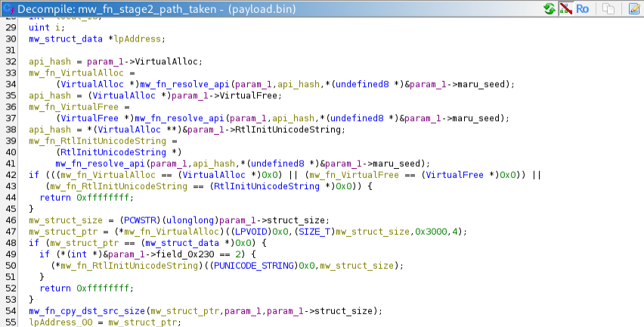This screenshot has width=644, height=327.
Task: Select mw_struct_data type on line 30
Action: 65,39
